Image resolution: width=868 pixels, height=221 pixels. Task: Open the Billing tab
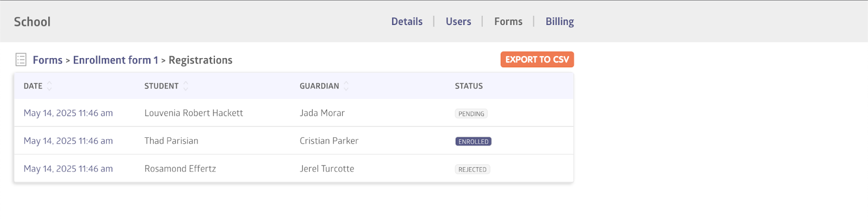560,22
